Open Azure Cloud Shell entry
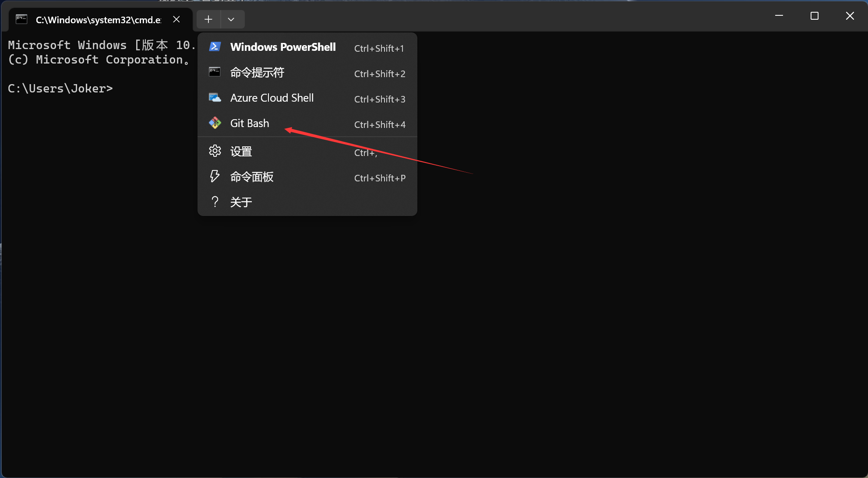Image resolution: width=868 pixels, height=478 pixels. pyautogui.click(x=272, y=98)
